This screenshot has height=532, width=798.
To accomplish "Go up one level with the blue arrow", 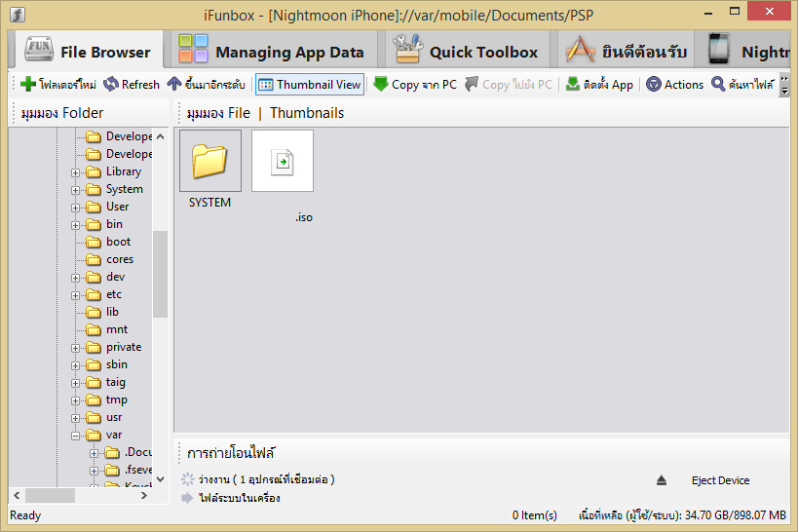I will 174,84.
